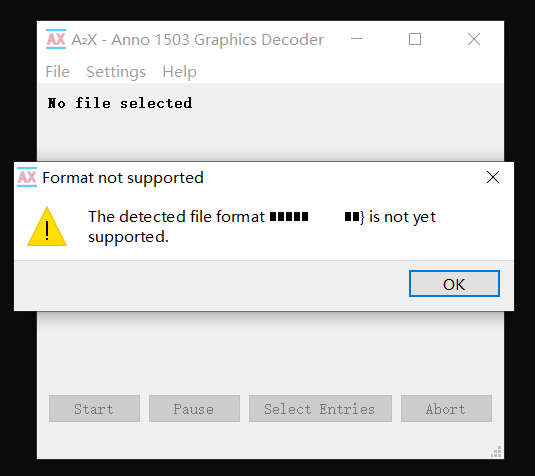Minimize the A2X decoder window
Viewport: 535px width, 476px height.
point(357,39)
